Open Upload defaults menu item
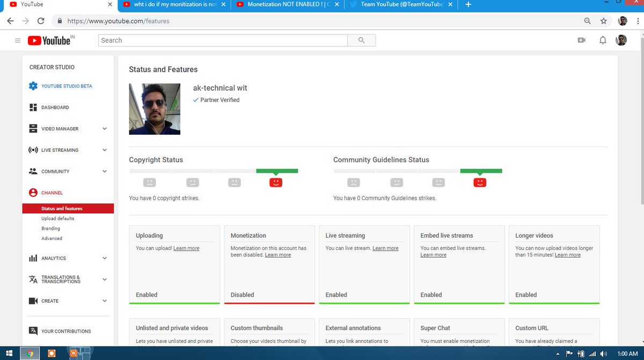The height and width of the screenshot is (360, 644). coord(58,218)
